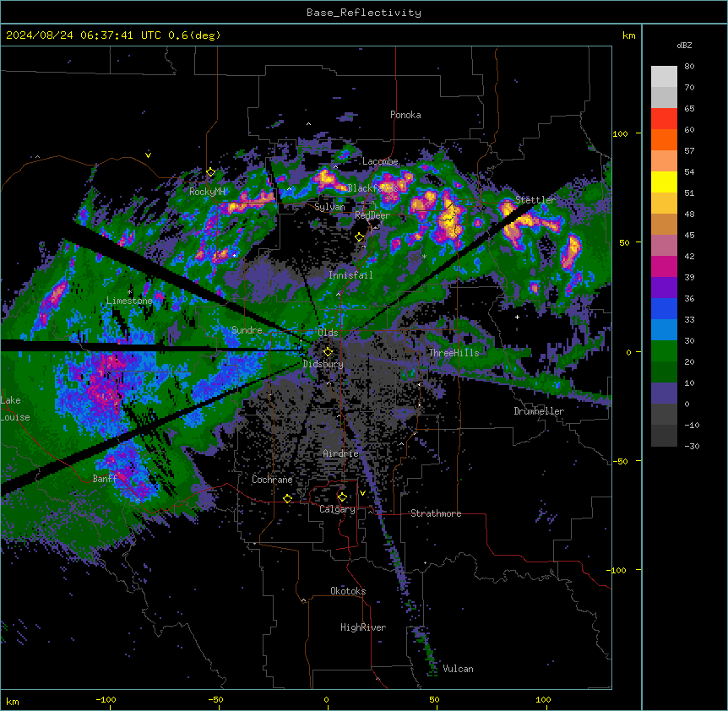Select the Banff town label
The image size is (728, 711).
(105, 479)
